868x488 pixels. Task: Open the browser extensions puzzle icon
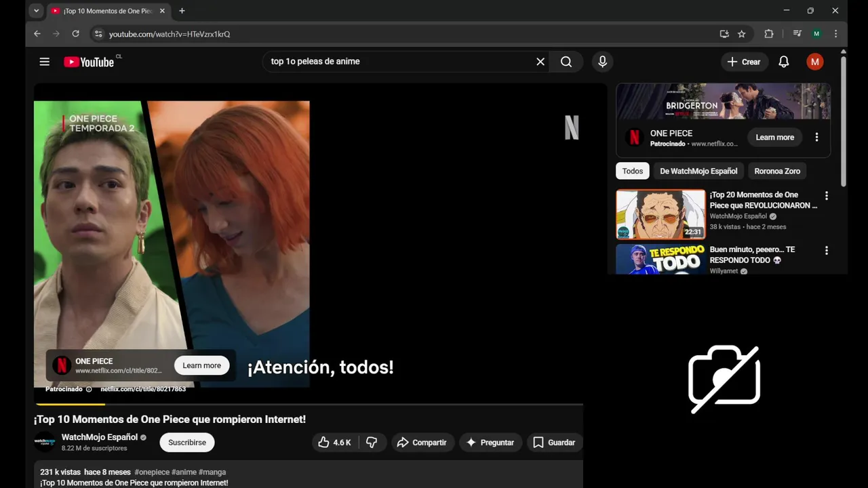(768, 34)
